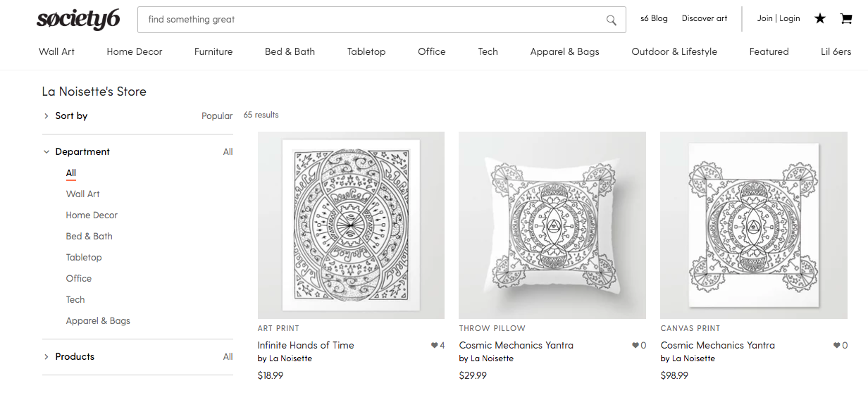The height and width of the screenshot is (407, 868).
Task: Open the s6 Blog link
Action: (x=654, y=19)
